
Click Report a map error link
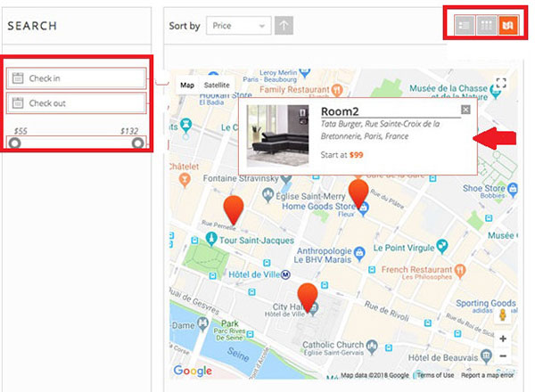click(x=487, y=375)
